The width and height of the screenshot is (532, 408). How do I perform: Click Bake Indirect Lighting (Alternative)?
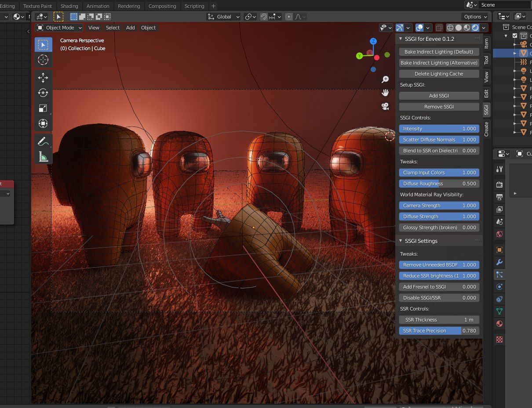tap(439, 63)
